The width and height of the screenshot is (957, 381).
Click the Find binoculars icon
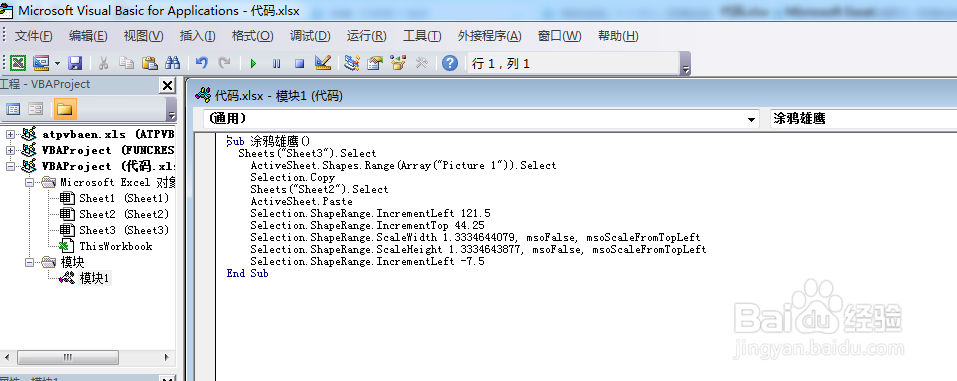(x=173, y=63)
